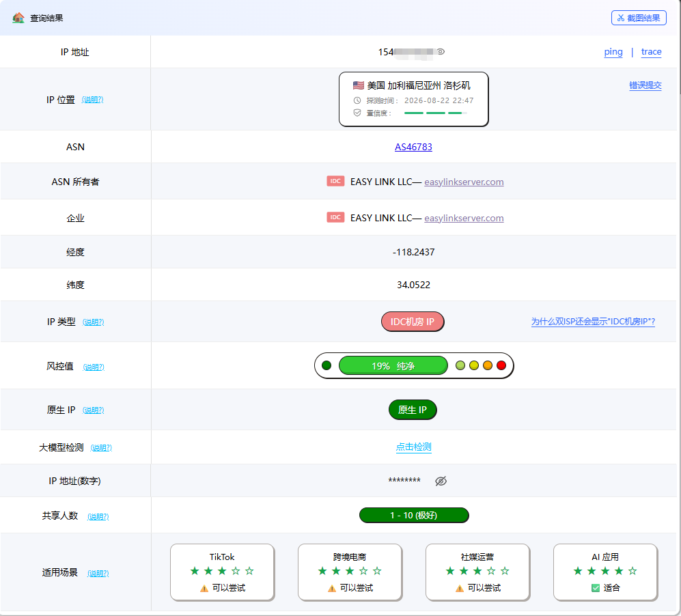Click the star rating in AI 应用 card

(605, 571)
